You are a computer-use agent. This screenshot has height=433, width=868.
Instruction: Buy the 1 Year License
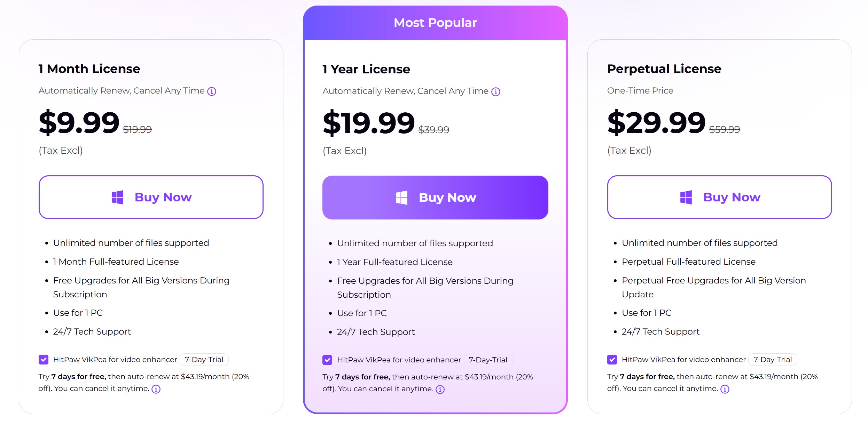[x=435, y=198]
